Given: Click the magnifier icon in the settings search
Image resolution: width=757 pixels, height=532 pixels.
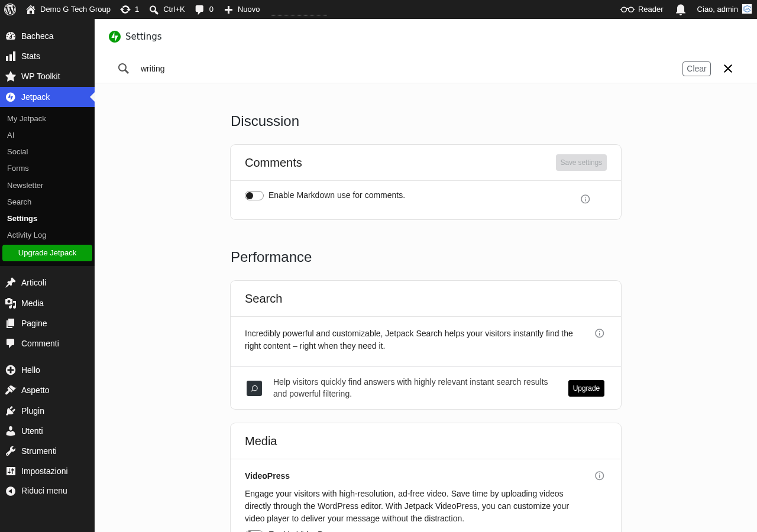Looking at the screenshot, I should click(x=124, y=69).
